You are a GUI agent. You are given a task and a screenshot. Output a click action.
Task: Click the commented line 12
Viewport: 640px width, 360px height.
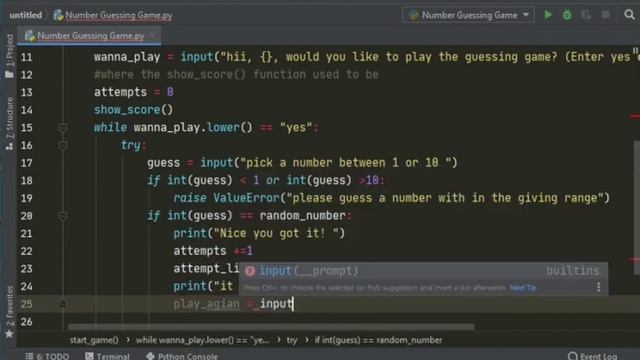(236, 75)
